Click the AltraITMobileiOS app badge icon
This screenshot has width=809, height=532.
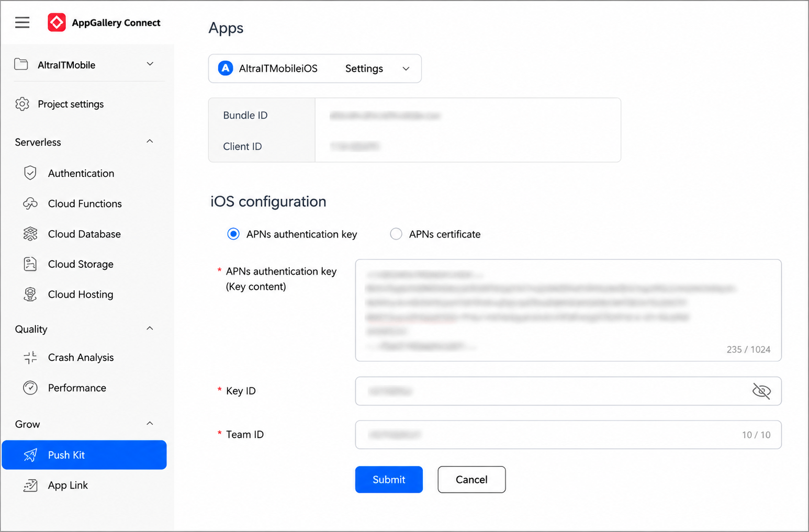226,69
